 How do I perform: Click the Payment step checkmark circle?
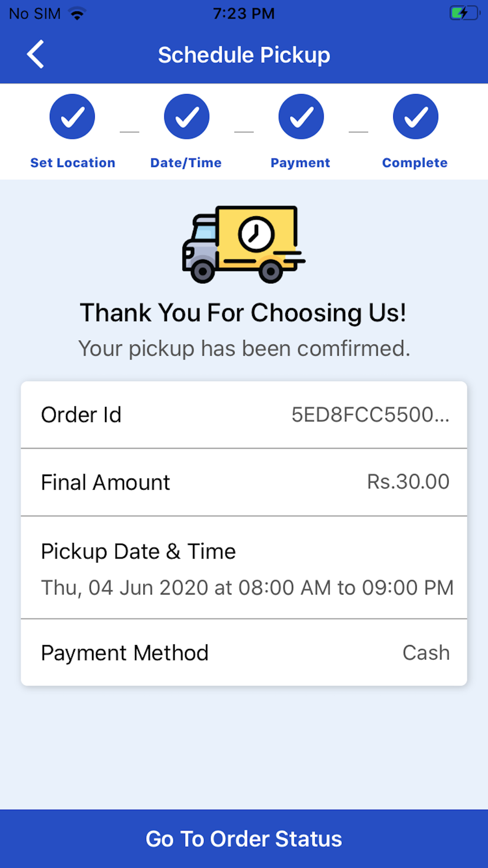tap(301, 117)
